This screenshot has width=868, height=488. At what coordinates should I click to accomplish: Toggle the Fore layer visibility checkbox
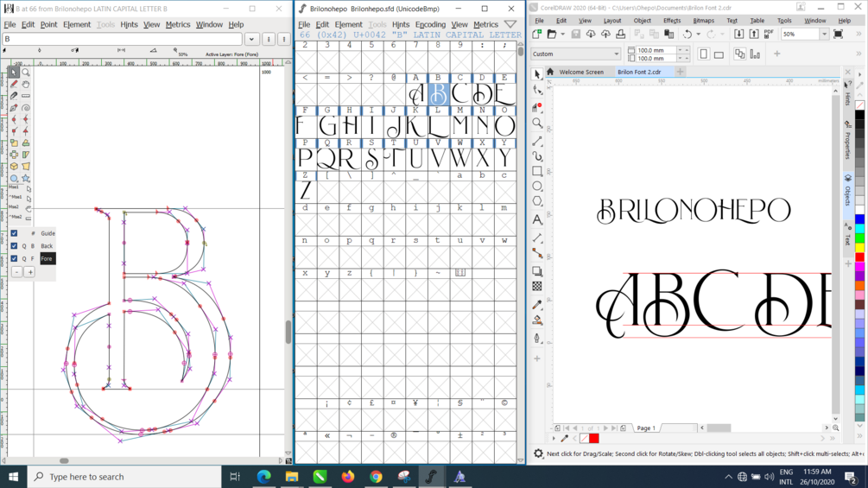[14, 258]
